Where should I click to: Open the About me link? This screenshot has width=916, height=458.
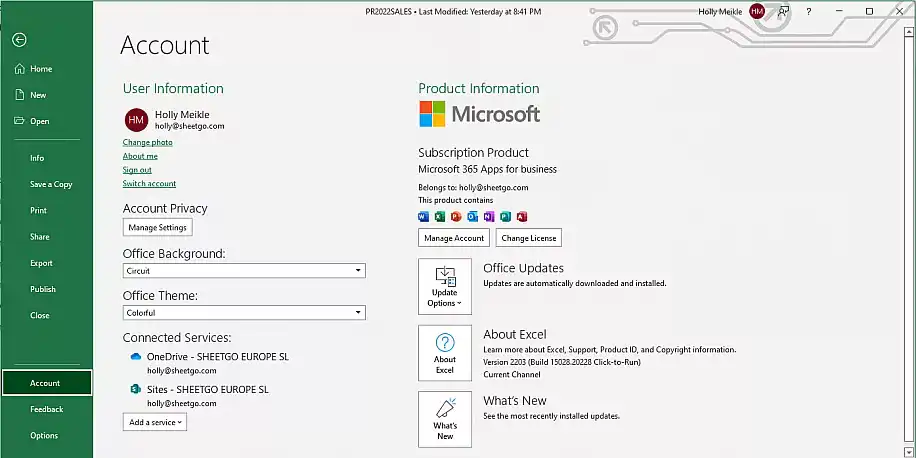point(140,157)
